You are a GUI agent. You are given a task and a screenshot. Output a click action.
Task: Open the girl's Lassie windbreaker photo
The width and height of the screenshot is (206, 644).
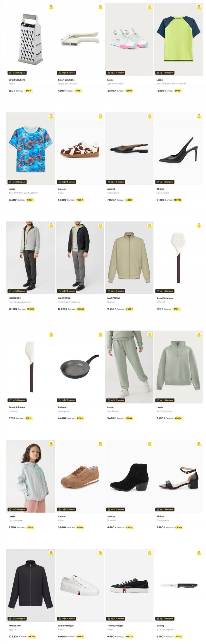tap(31, 476)
